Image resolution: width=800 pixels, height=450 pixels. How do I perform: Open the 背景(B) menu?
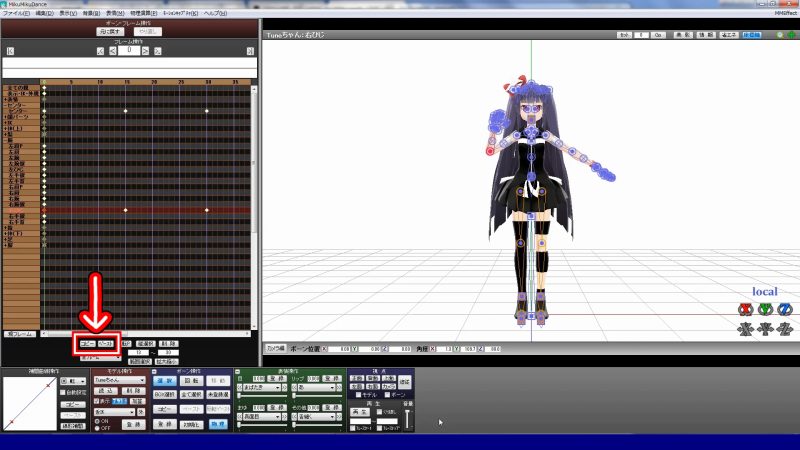tap(91, 13)
